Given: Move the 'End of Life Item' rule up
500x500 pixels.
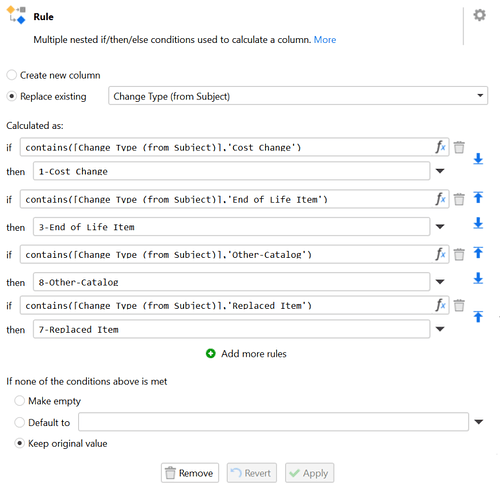Looking at the screenshot, I should click(x=478, y=197).
